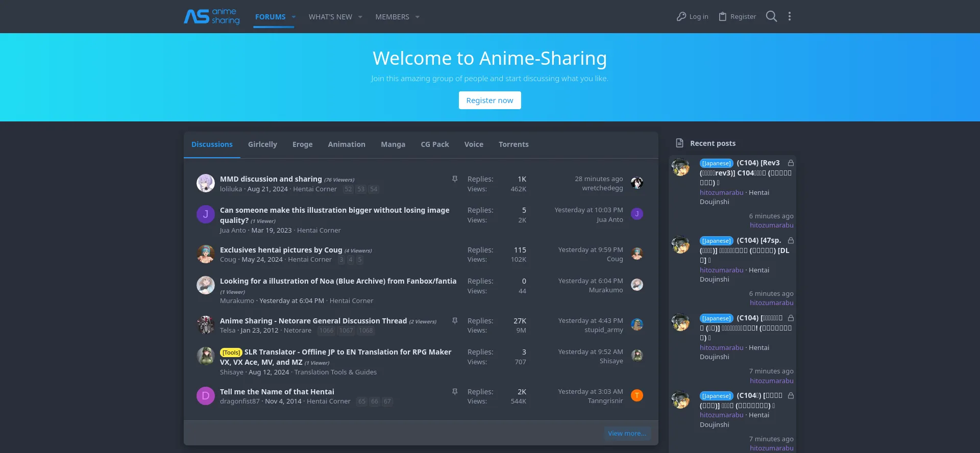Go to page 5 of Coug's thread
This screenshot has height=453, width=980.
[x=360, y=260]
